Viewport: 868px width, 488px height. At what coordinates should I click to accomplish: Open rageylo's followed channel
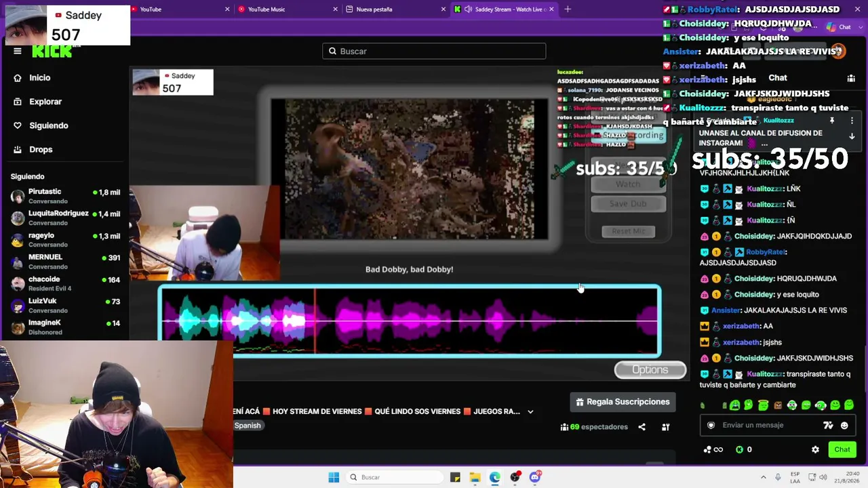(x=65, y=240)
